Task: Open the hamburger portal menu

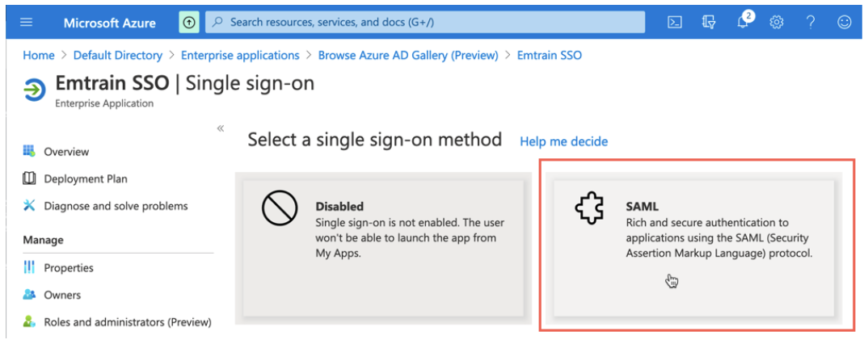Action: tap(26, 22)
